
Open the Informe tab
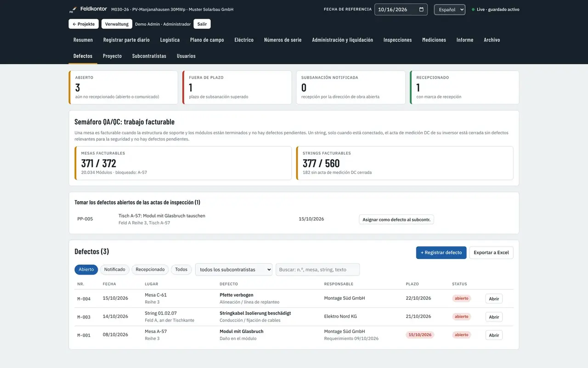tap(465, 40)
